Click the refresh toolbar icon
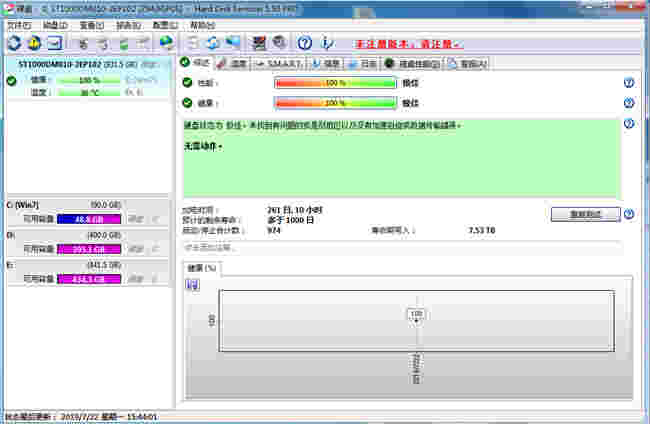This screenshot has height=424, width=650. click(14, 43)
